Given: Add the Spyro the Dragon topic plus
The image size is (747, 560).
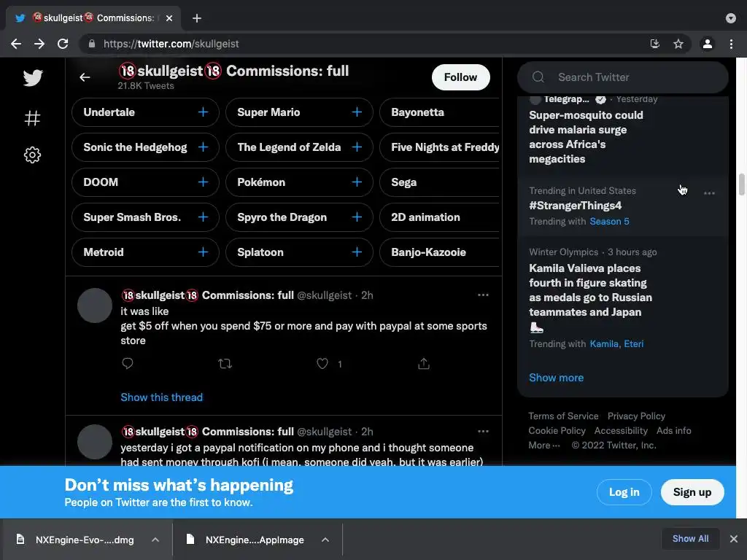Looking at the screenshot, I should tap(357, 217).
